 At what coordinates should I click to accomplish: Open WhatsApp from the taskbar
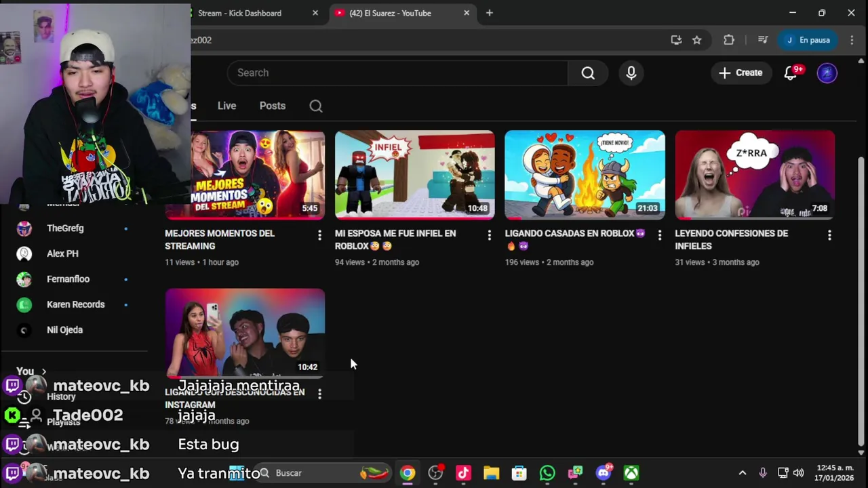pyautogui.click(x=547, y=473)
